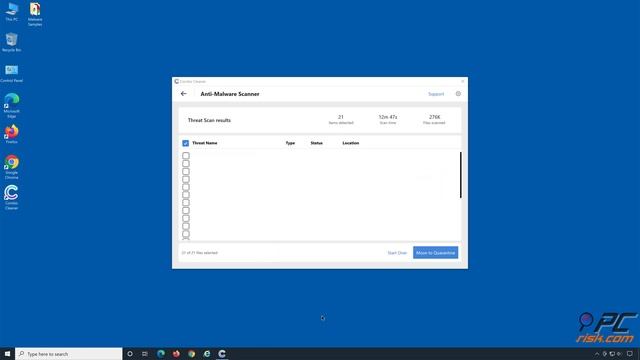This screenshot has width=640, height=360.
Task: Launch Microsoft Edge from the taskbar
Action: pos(161,353)
